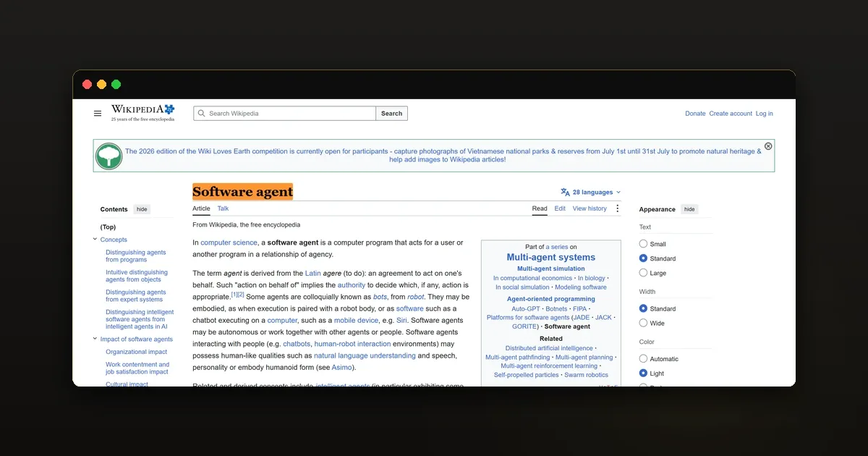Viewport: 868px width, 456px height.
Task: Click the Wiki Loves Earth tree logo
Action: tap(109, 156)
